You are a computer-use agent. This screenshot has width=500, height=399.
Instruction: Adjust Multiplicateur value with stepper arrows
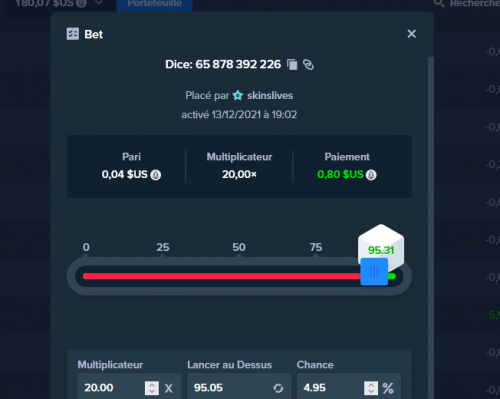point(152,388)
